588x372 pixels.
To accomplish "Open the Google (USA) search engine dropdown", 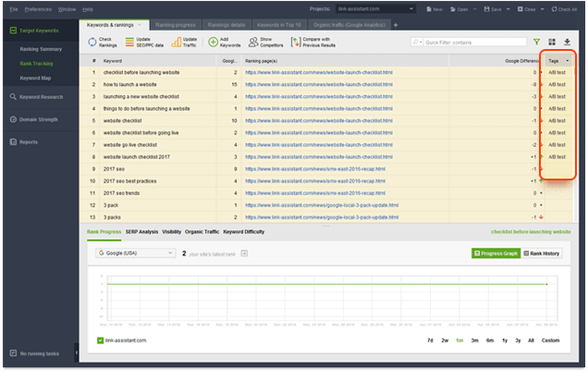I will (x=135, y=253).
